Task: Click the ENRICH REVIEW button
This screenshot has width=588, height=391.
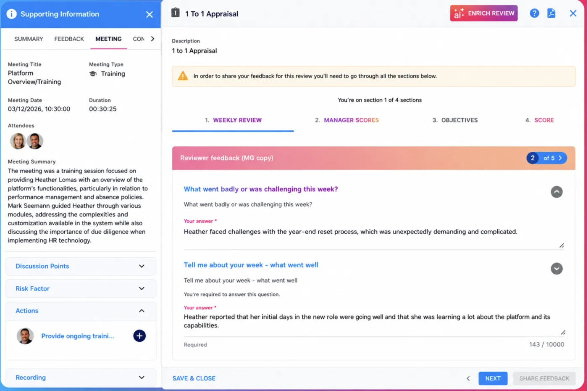Action: point(484,13)
